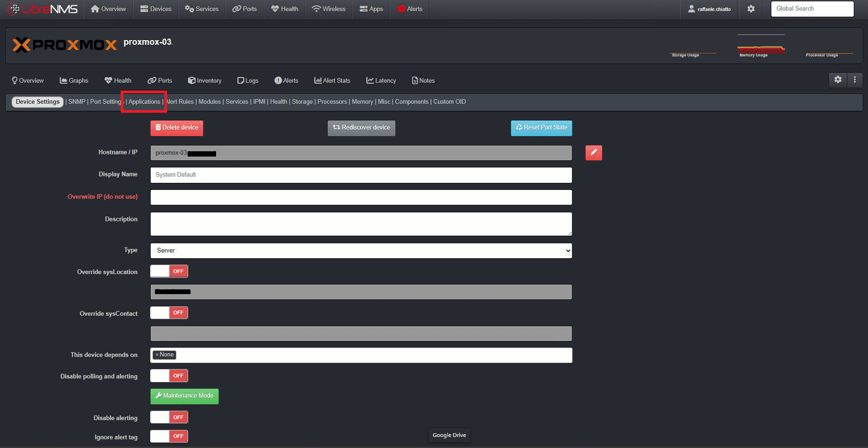Click the Proxmox logo image
This screenshot has height=448, width=868.
pos(64,45)
